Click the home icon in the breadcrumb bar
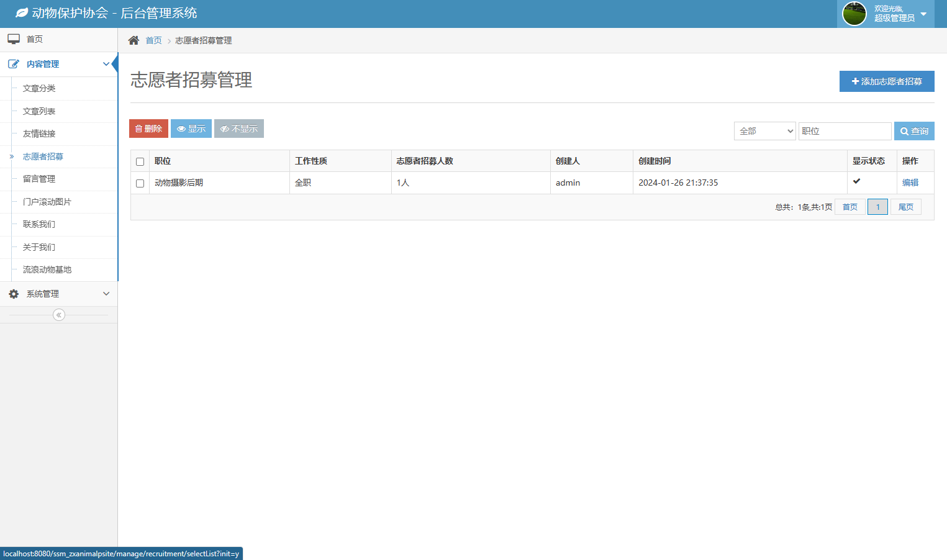947x560 pixels. (133, 40)
